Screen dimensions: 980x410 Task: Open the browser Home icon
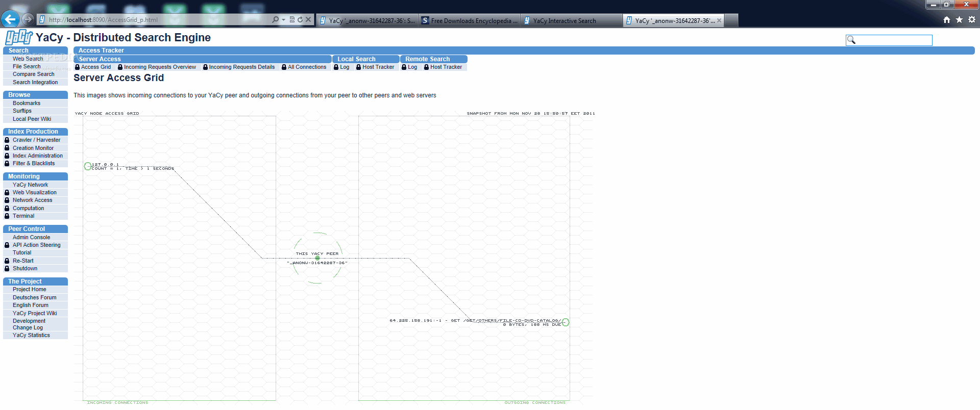coord(947,19)
